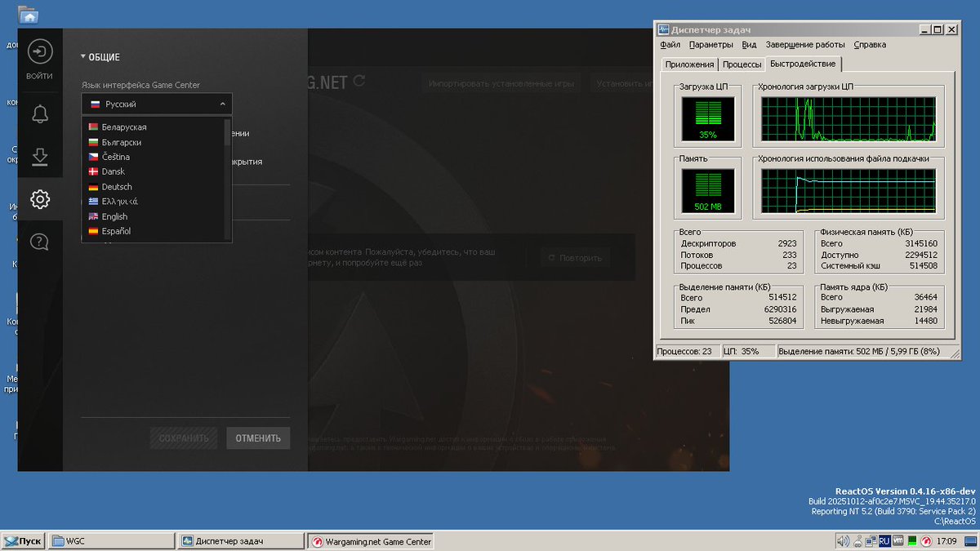This screenshot has height=551, width=980.
Task: Click the Выгружаемая value 21984
Action: point(926,309)
